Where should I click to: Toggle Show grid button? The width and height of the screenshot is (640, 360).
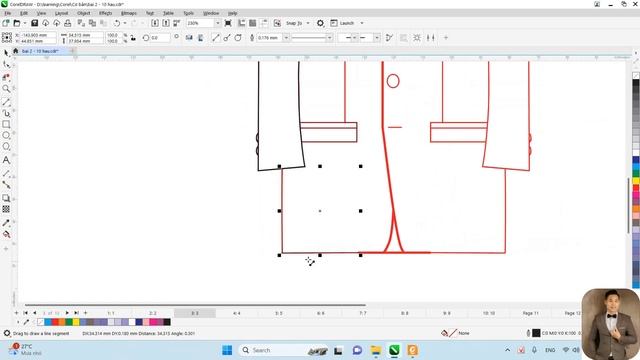click(x=253, y=23)
